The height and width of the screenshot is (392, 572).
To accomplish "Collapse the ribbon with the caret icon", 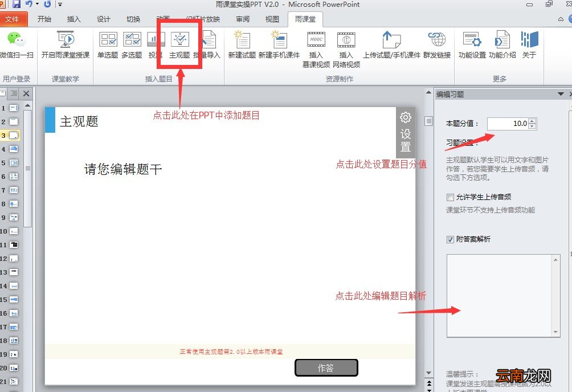I will [561, 19].
